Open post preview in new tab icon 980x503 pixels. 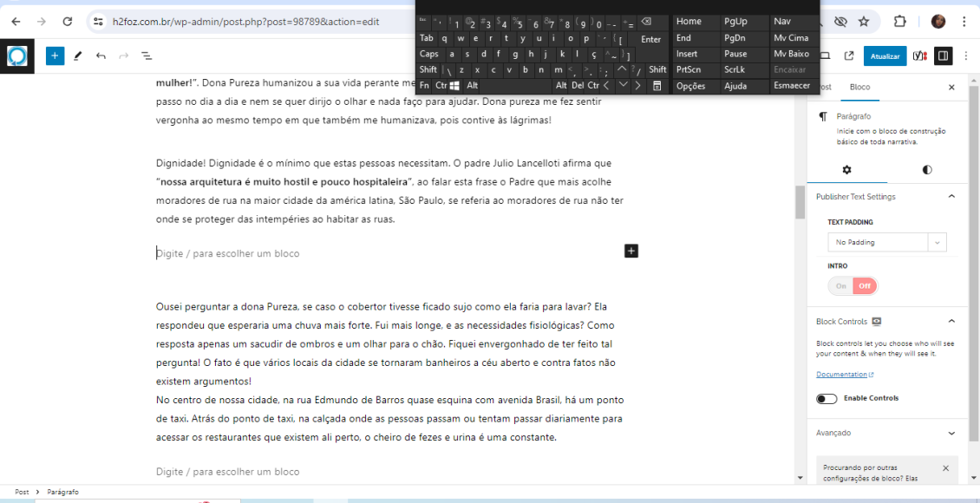pos(849,56)
